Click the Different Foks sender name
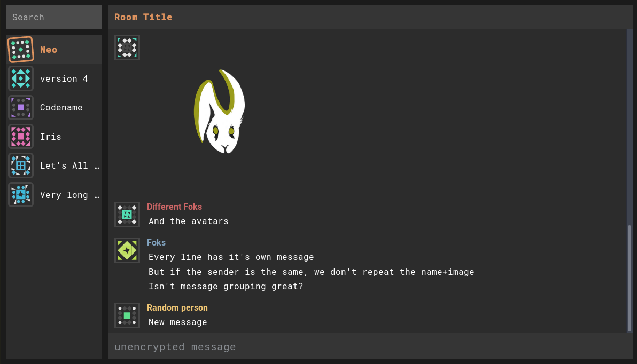637x364 pixels. (174, 207)
